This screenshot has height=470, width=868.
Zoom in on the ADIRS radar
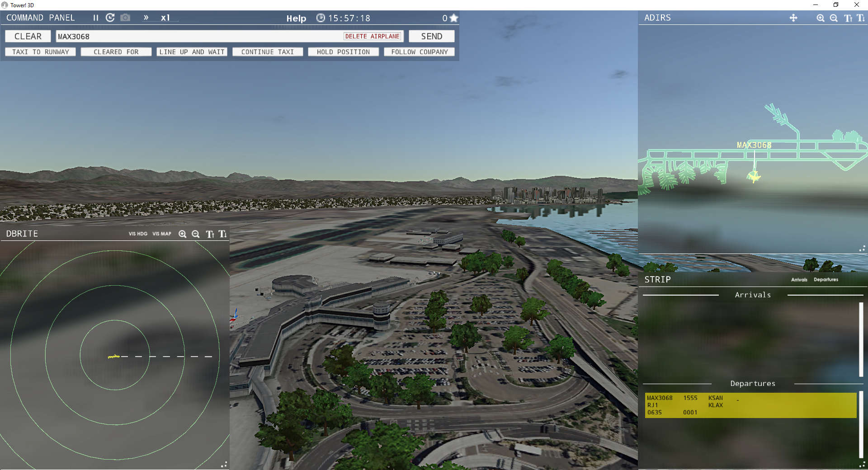(x=821, y=18)
